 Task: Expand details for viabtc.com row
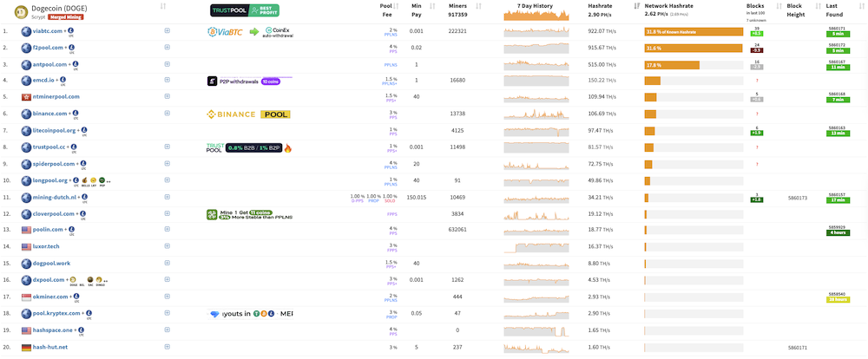pos(167,31)
